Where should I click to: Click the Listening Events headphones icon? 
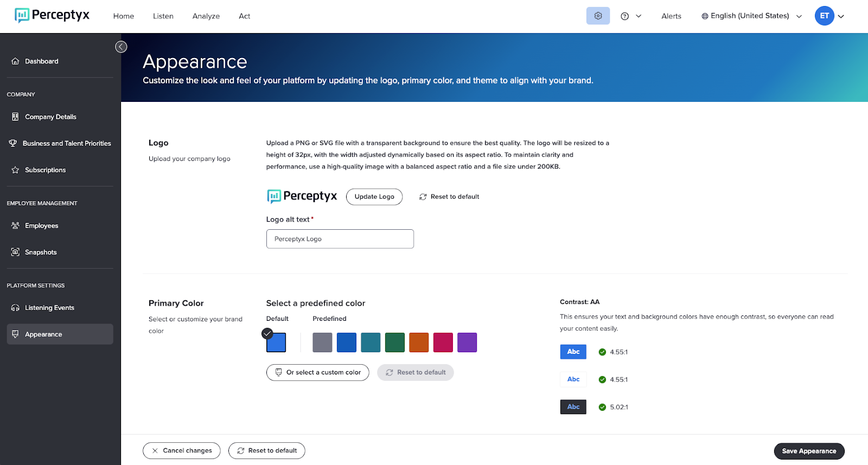coord(15,308)
